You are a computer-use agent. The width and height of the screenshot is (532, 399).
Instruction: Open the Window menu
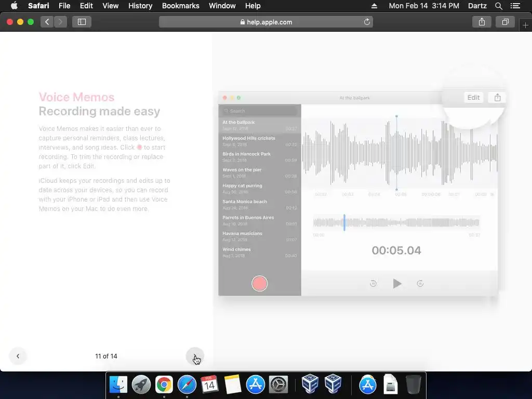coord(222,6)
